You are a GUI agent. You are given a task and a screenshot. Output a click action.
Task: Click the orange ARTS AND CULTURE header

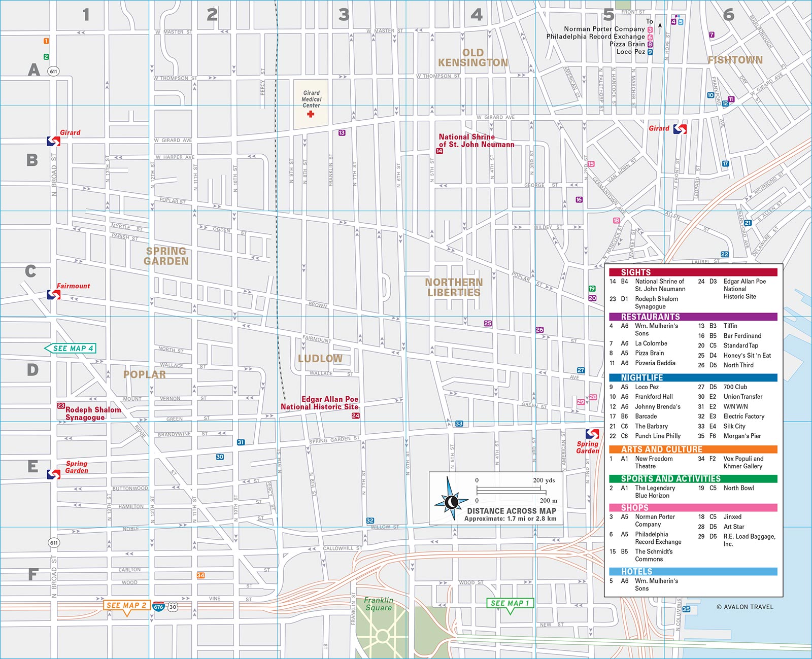(693, 449)
